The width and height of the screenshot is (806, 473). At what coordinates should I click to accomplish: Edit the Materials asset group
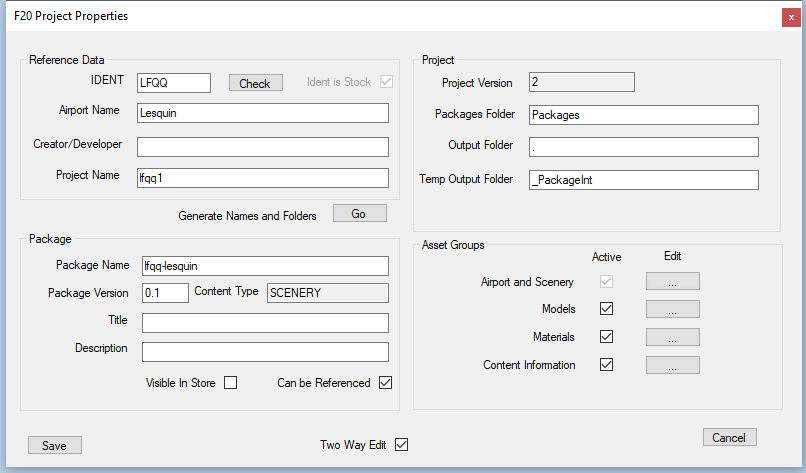[x=672, y=337]
